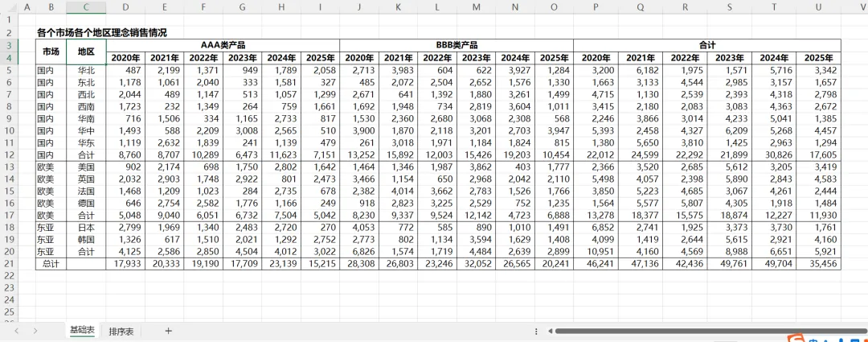Image resolution: width=868 pixels, height=342 pixels.
Task: Click the cell with value 4,053
Action: tap(359, 227)
